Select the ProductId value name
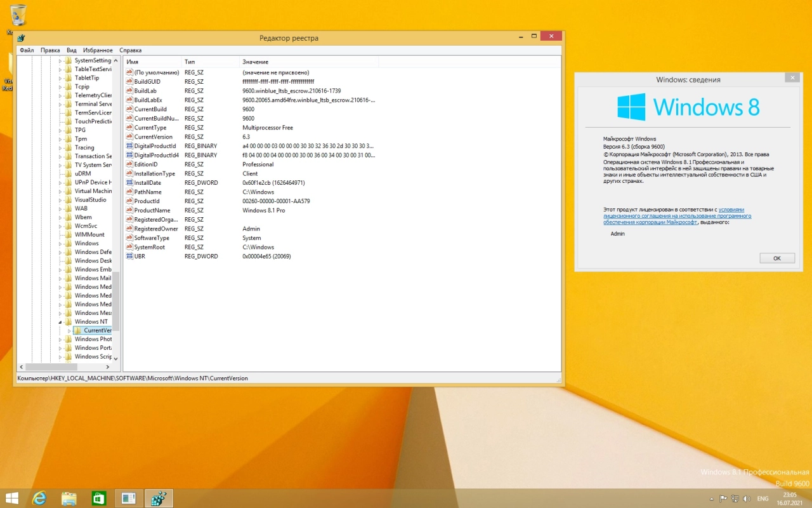The image size is (812, 508). [147, 201]
